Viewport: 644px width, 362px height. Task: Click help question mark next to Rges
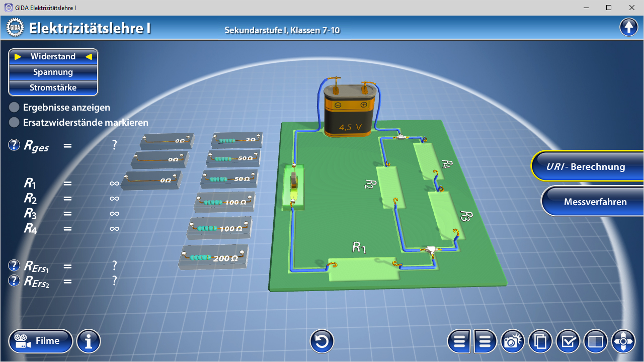coord(14,145)
